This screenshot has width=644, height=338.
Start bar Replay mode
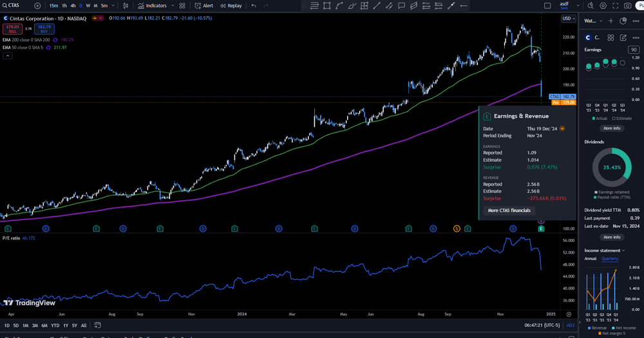(231, 6)
